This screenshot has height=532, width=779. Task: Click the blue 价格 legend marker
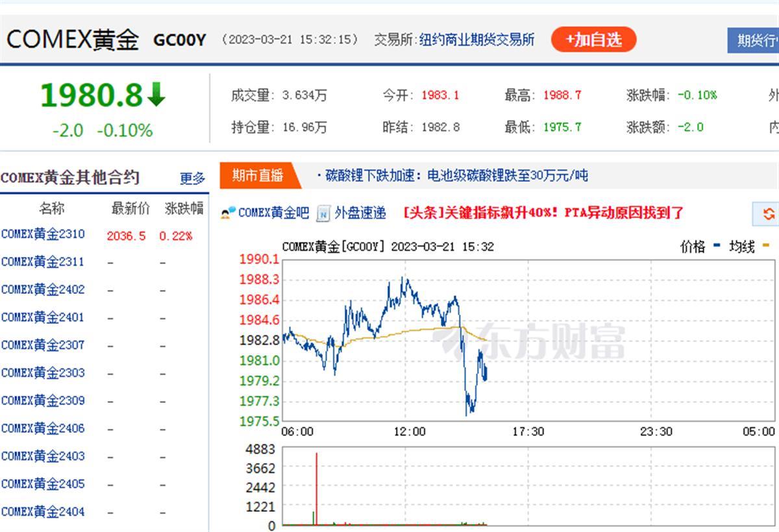[717, 247]
